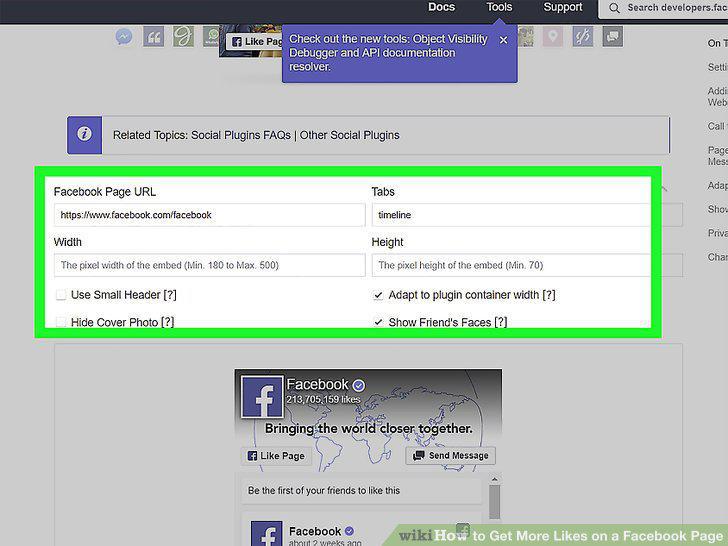Click the '213,705,159 likes' text
Screen dimensions: 728x546
[323, 399]
